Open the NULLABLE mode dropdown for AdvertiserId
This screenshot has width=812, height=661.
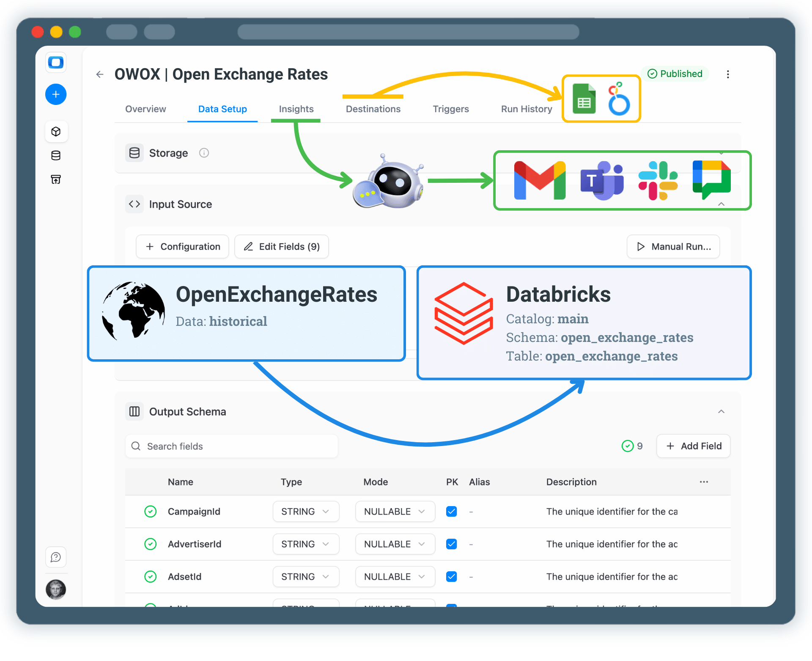pyautogui.click(x=395, y=544)
